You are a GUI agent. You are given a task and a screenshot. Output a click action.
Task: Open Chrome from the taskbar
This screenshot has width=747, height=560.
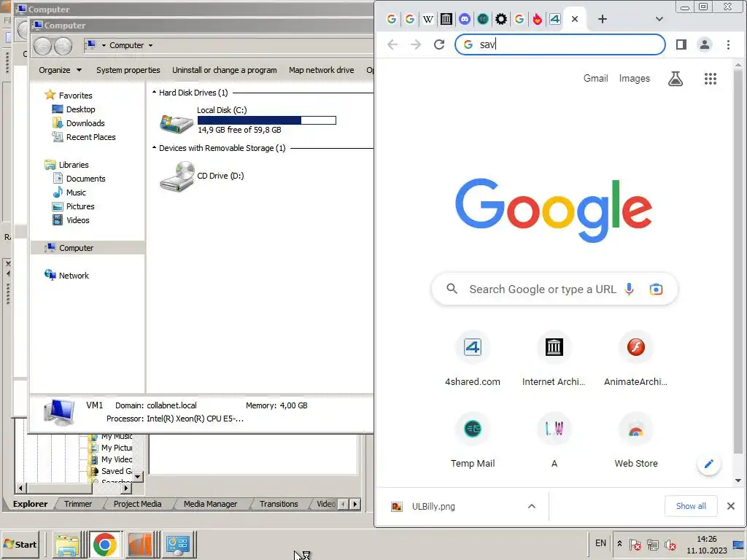click(x=105, y=544)
